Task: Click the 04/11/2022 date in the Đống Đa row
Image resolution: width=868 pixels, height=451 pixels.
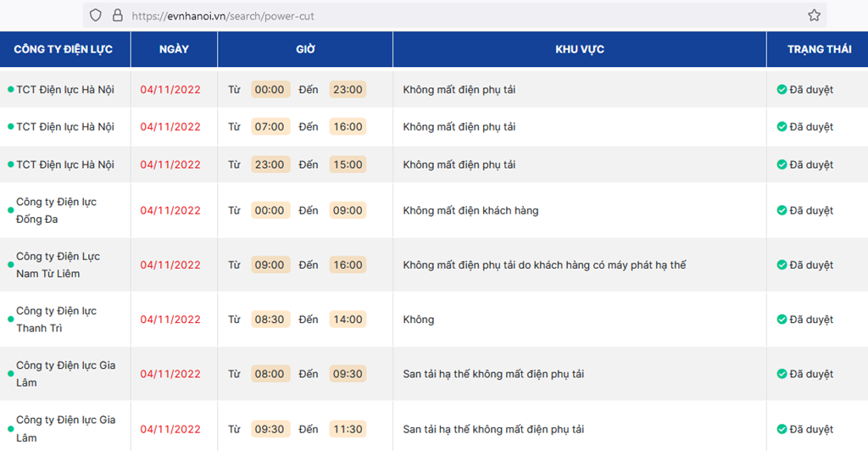Action: [x=170, y=210]
